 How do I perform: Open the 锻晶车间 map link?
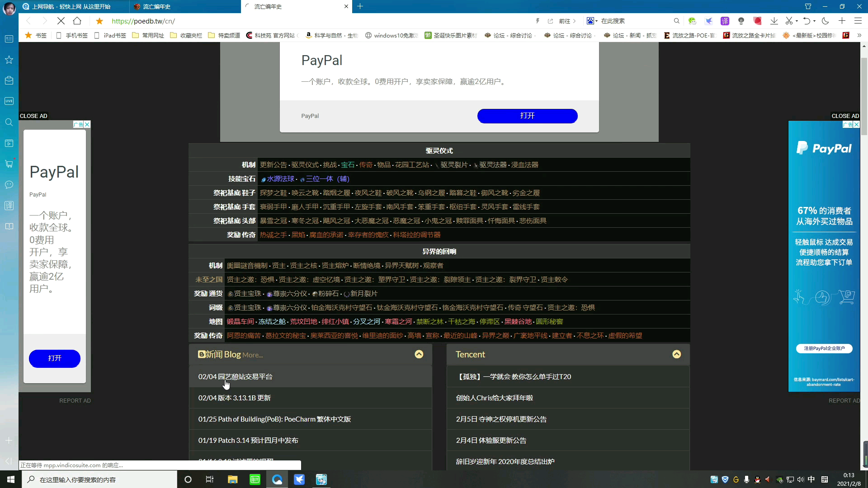point(240,322)
